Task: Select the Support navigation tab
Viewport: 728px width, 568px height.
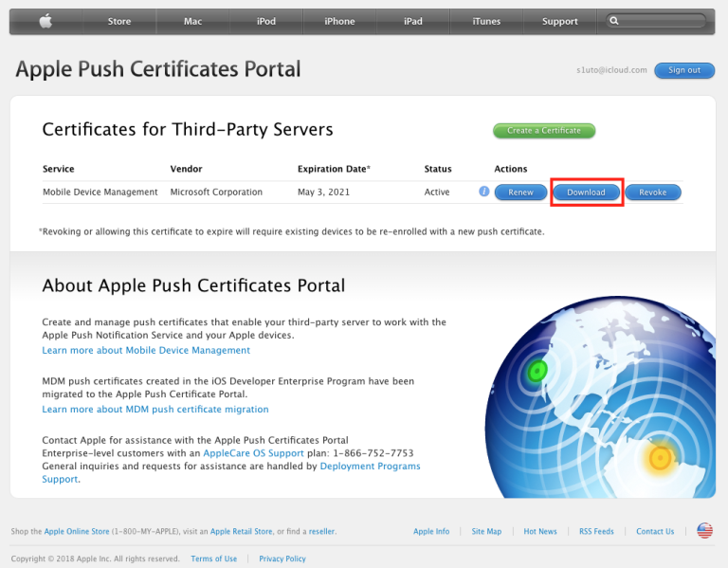Action: [559, 21]
